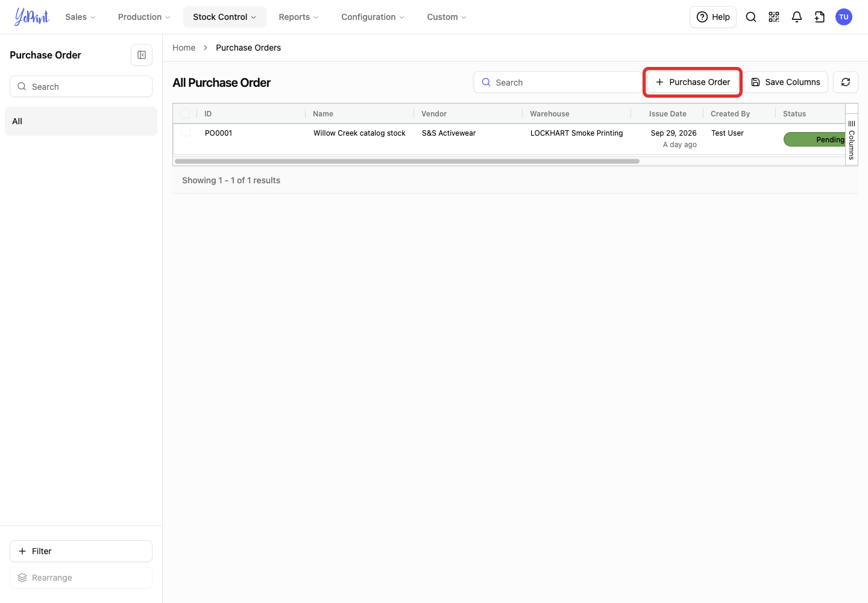868x603 pixels.
Task: Open the Columns side panel
Action: (852, 140)
